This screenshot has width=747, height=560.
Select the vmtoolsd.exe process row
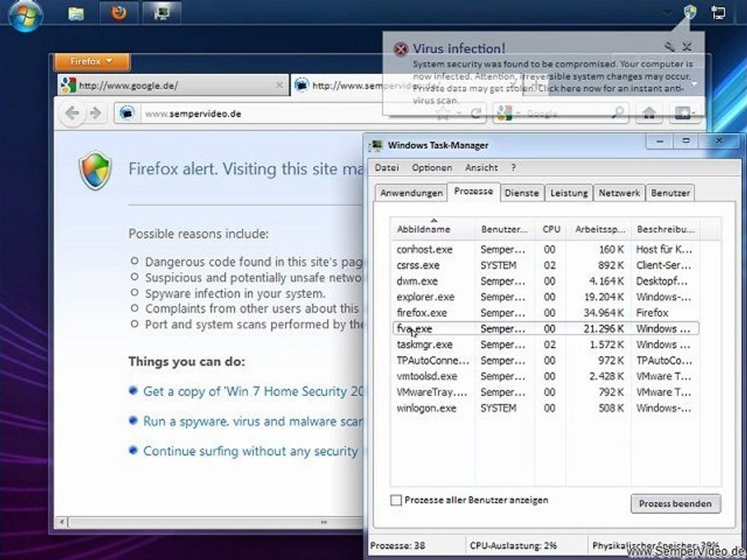tap(545, 376)
